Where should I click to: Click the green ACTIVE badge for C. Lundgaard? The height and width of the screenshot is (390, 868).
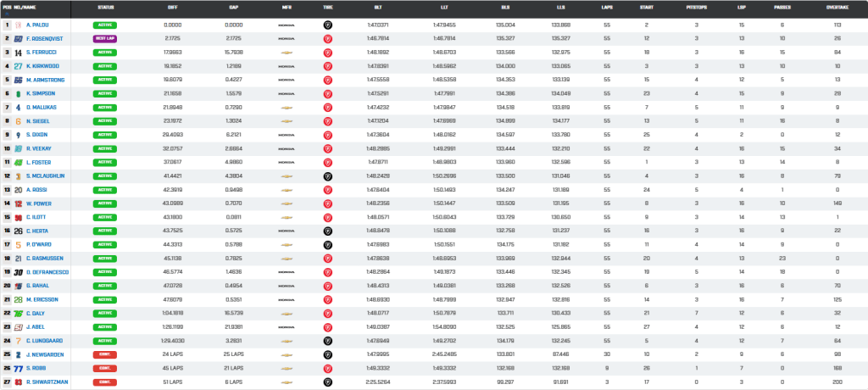coord(104,341)
